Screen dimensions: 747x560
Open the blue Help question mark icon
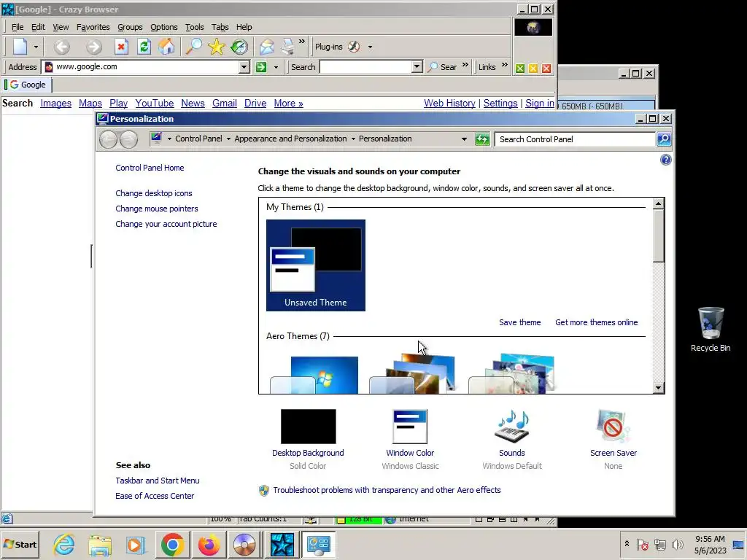click(x=665, y=160)
